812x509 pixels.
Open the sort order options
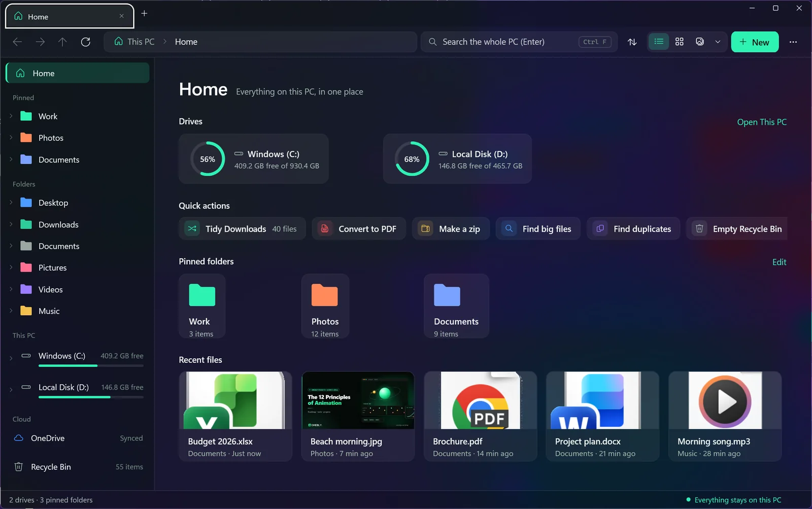(632, 42)
